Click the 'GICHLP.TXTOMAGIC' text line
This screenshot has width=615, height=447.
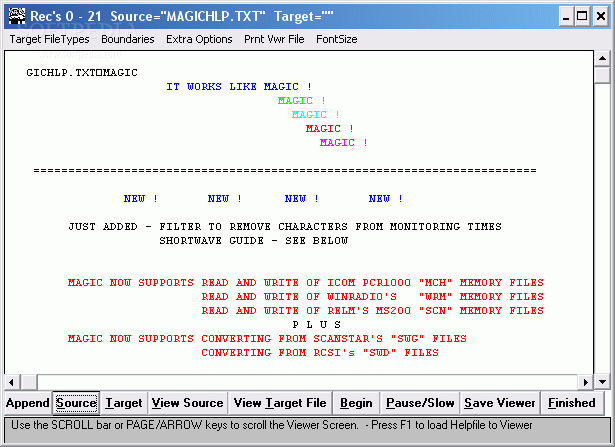[82, 73]
